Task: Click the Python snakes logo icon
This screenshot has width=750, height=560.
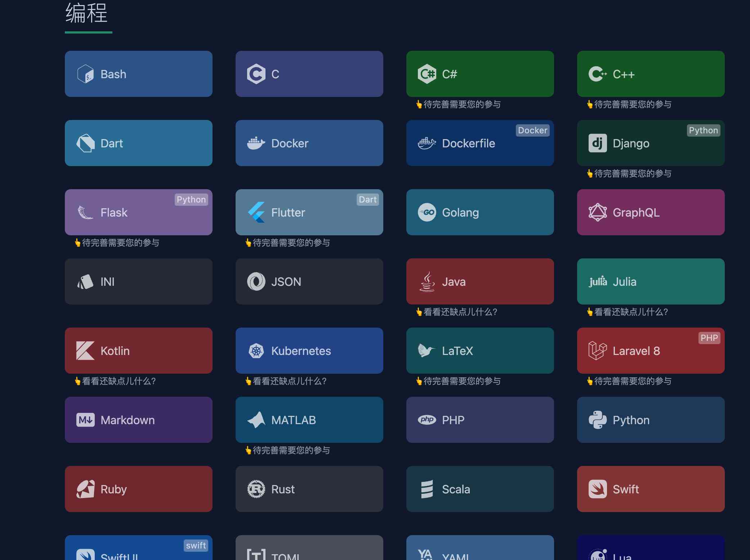Action: [x=597, y=420]
